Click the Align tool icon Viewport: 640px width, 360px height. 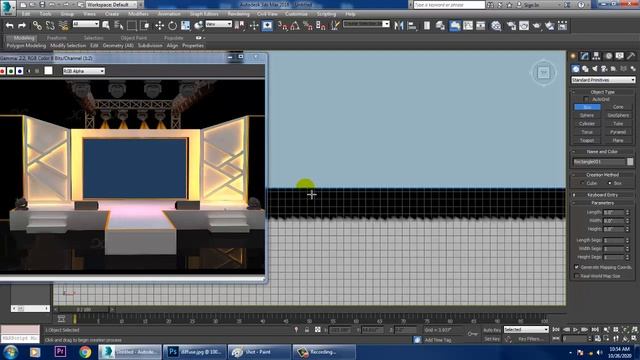pyautogui.click(x=412, y=26)
